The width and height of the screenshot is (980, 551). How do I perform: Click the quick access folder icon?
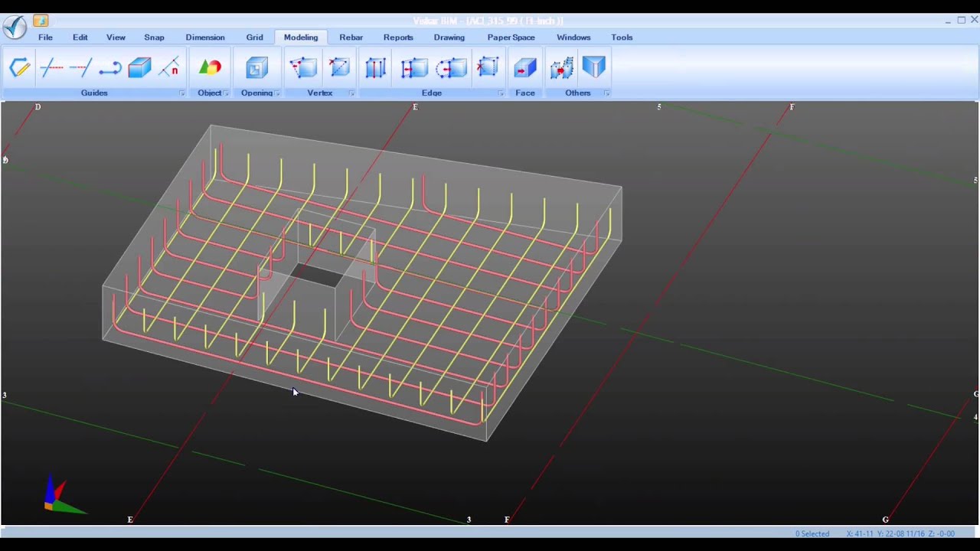[x=41, y=21]
